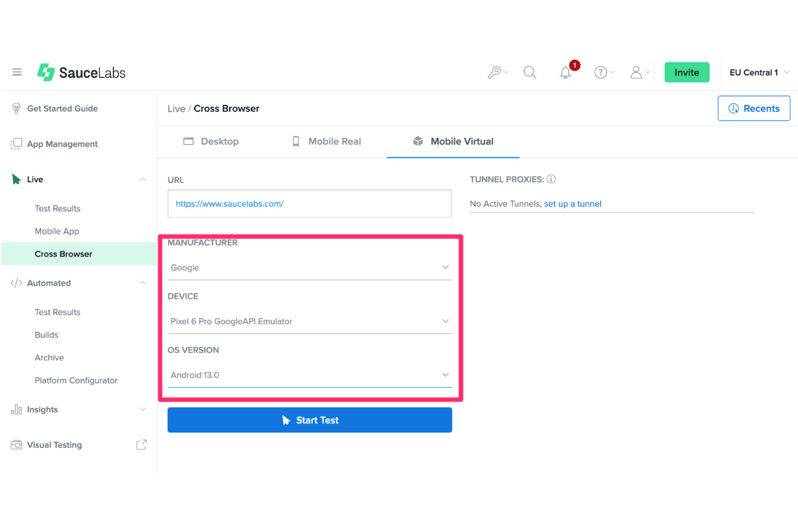Expand the Insights section
Viewport: 798px width, 532px height.
tap(143, 410)
